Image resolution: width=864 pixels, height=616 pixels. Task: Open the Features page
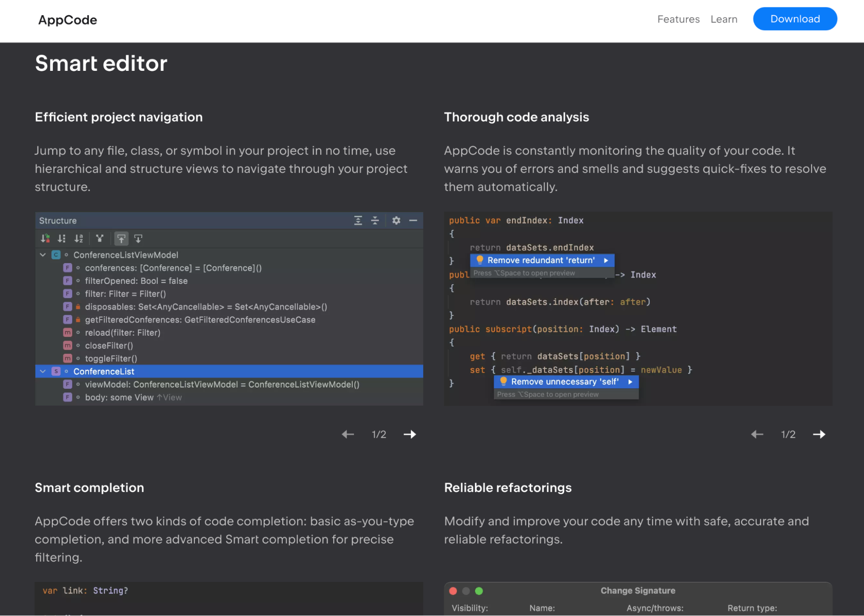coord(678,19)
